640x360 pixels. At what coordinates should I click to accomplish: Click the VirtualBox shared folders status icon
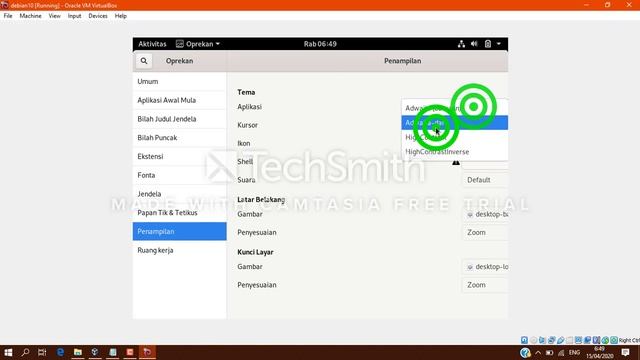[569, 340]
